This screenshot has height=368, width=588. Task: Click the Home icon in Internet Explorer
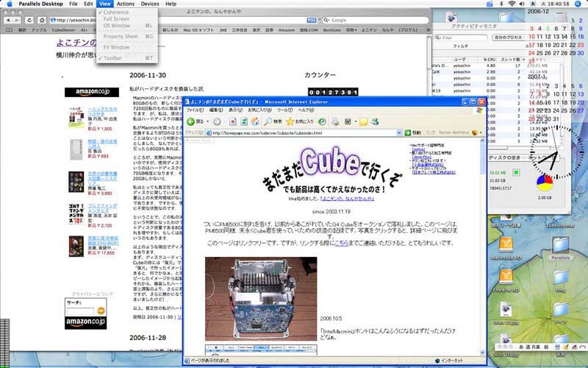(x=255, y=121)
